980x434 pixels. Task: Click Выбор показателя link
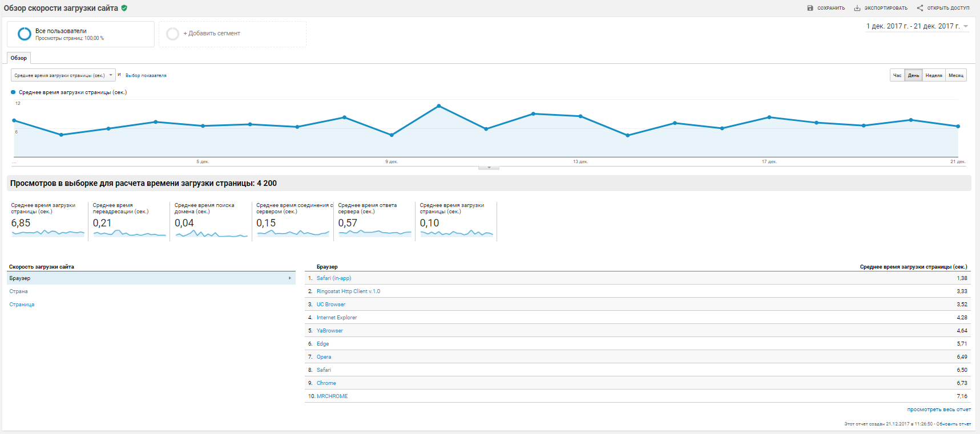(146, 75)
